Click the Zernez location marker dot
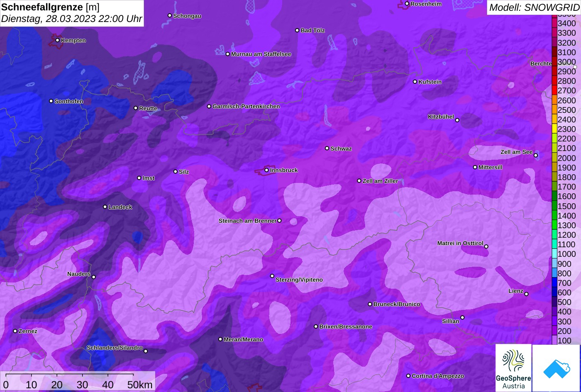The image size is (581, 392). pos(15,331)
